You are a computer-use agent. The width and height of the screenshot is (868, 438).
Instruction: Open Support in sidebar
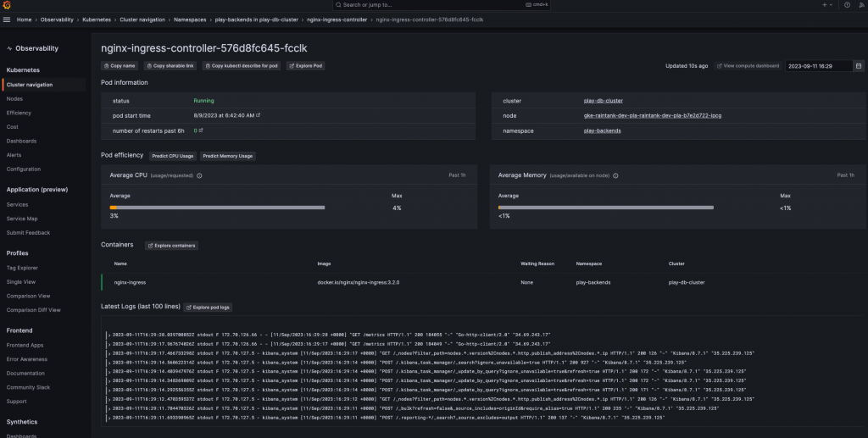point(17,402)
